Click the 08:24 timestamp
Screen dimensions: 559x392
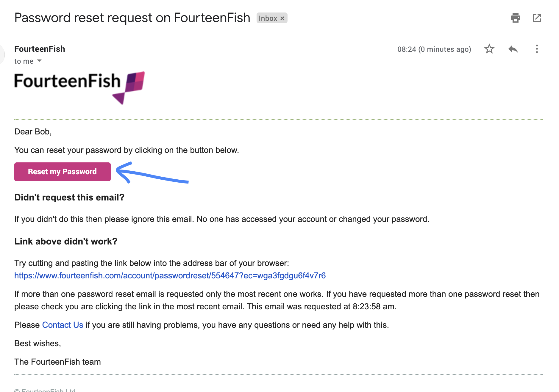434,49
